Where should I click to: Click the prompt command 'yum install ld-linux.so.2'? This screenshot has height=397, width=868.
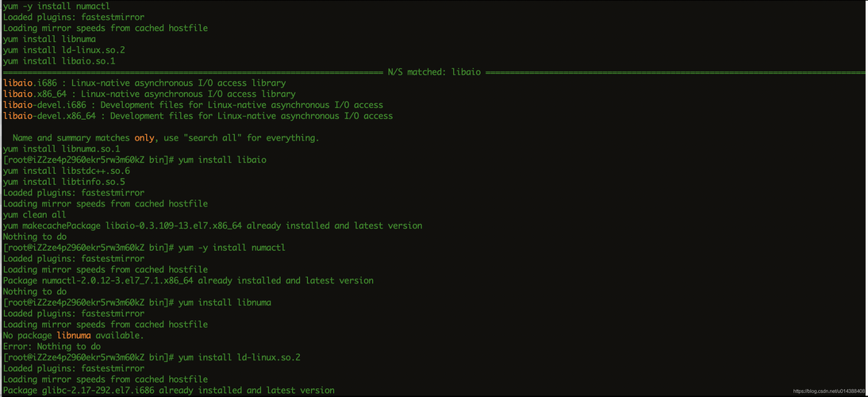(x=239, y=357)
